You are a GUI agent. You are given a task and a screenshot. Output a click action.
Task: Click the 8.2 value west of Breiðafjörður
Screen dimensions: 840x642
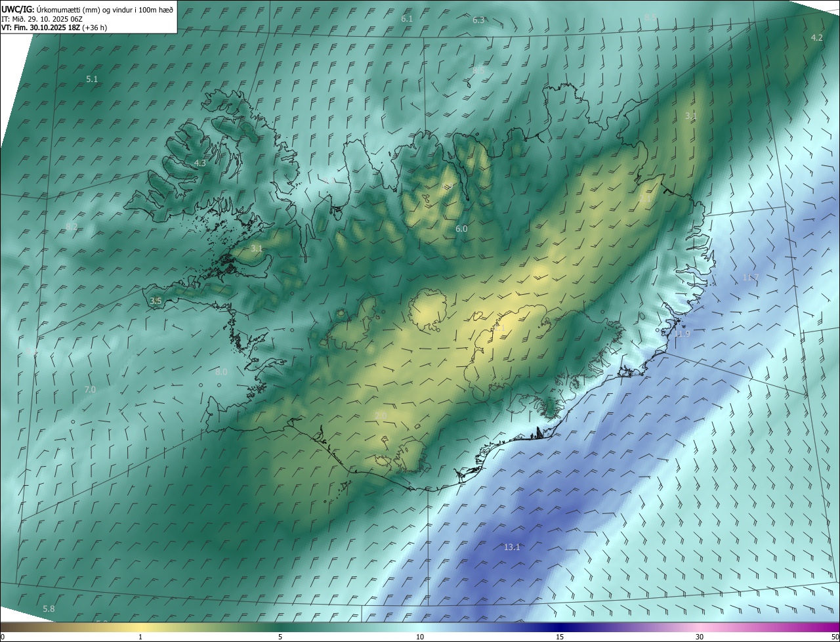click(x=72, y=226)
